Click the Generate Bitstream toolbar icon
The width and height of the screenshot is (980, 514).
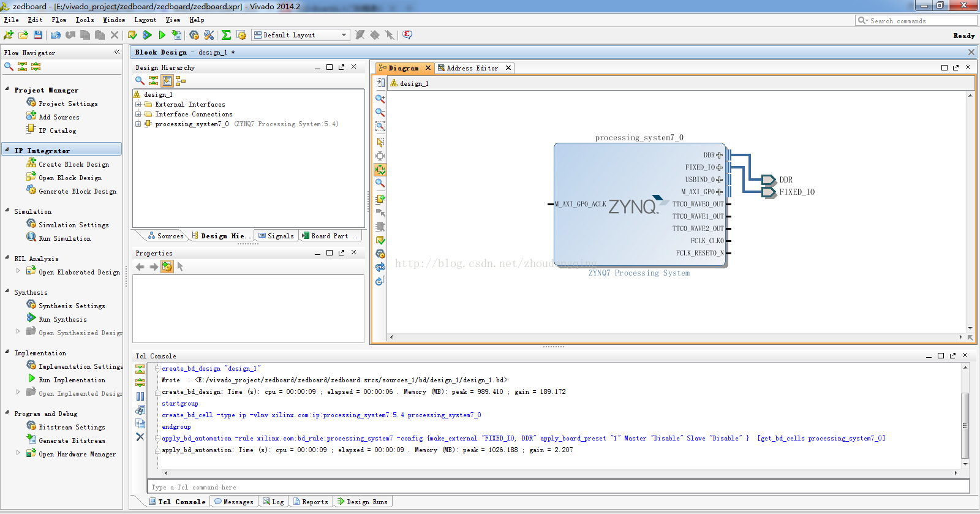[176, 36]
